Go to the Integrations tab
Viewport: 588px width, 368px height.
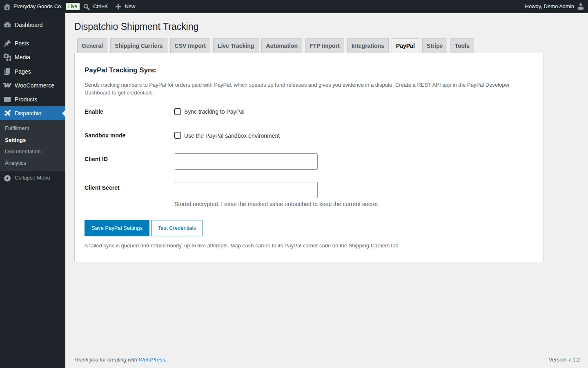point(367,46)
